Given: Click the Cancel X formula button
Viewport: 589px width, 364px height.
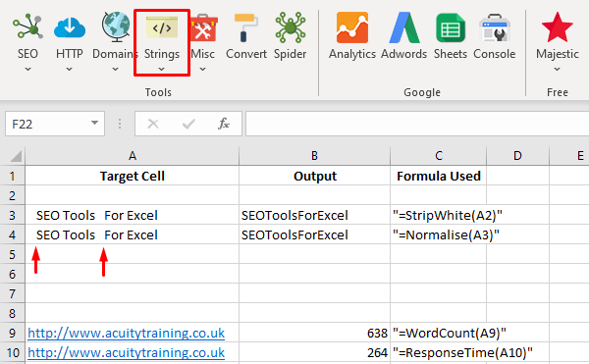Looking at the screenshot, I should click(153, 124).
